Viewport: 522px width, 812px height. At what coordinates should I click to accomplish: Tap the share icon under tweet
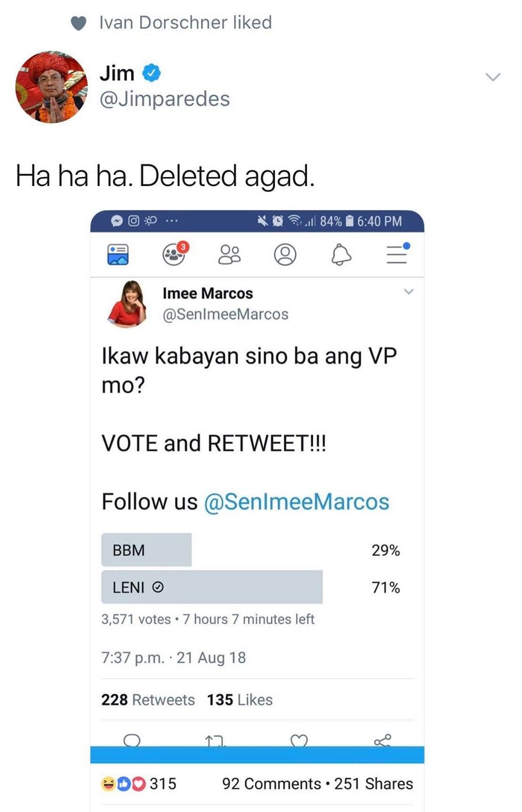383,740
